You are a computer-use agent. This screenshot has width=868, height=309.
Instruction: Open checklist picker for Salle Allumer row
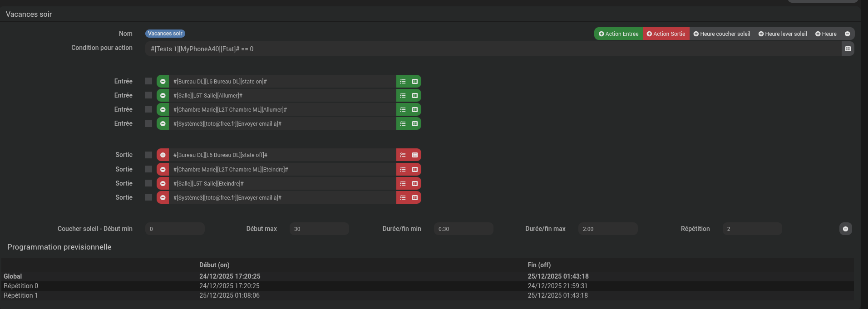(x=403, y=95)
